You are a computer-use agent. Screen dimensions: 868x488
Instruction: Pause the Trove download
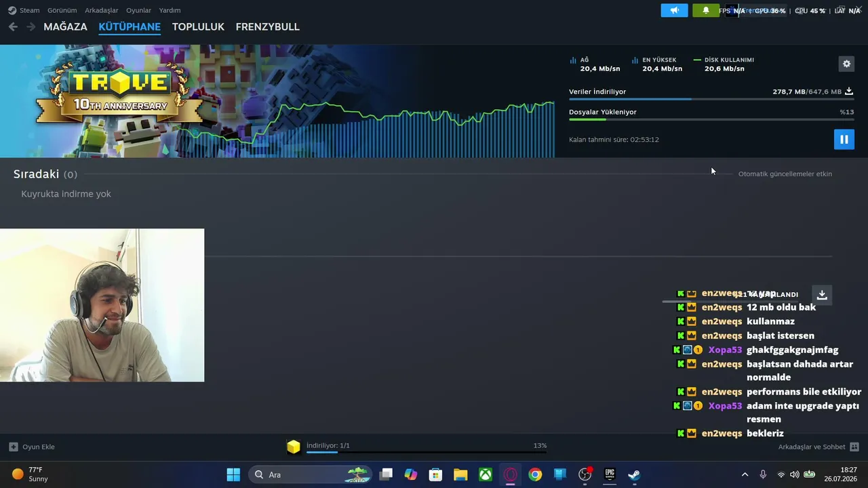844,140
